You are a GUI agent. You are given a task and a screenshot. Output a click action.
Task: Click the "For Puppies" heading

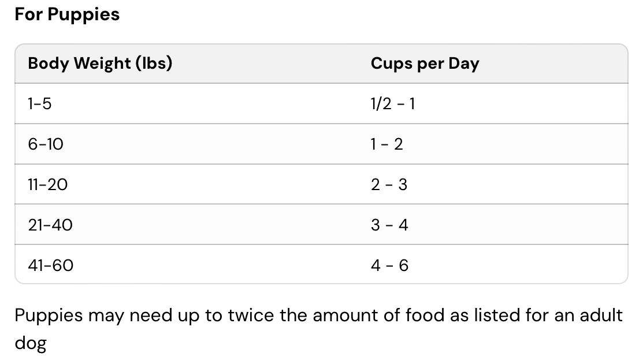67,14
